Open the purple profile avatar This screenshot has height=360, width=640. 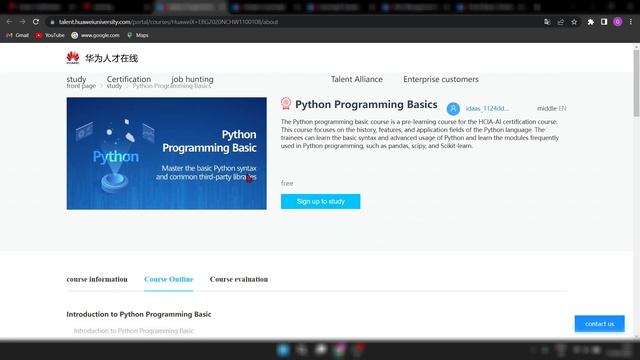[x=618, y=22]
